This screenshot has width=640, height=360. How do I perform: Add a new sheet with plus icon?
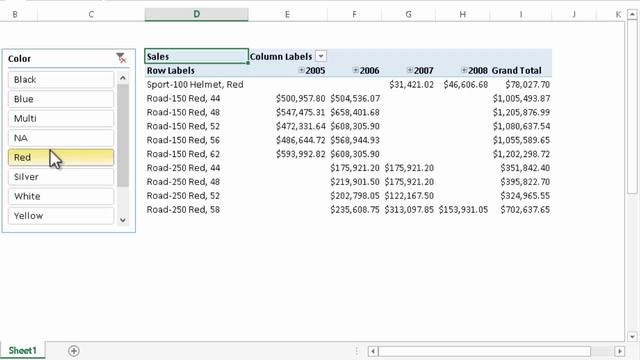tap(74, 351)
